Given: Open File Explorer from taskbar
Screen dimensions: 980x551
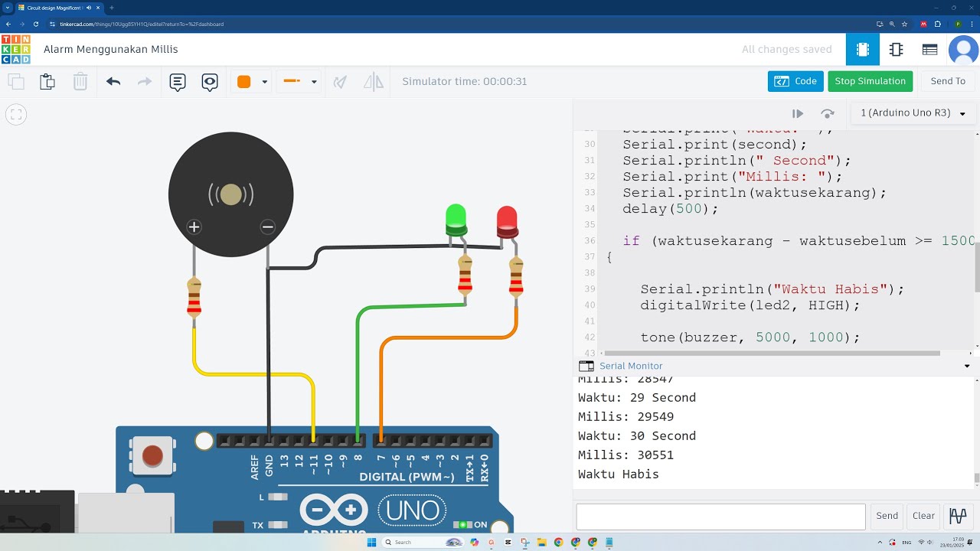Looking at the screenshot, I should (x=541, y=543).
